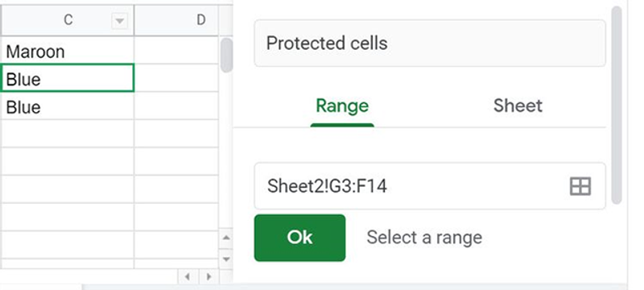Select the Range tab

coord(342,106)
